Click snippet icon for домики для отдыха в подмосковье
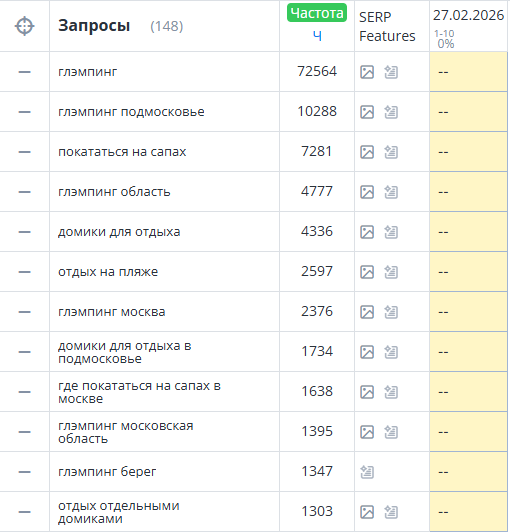Screen dimensions: 510x532 click(x=391, y=352)
